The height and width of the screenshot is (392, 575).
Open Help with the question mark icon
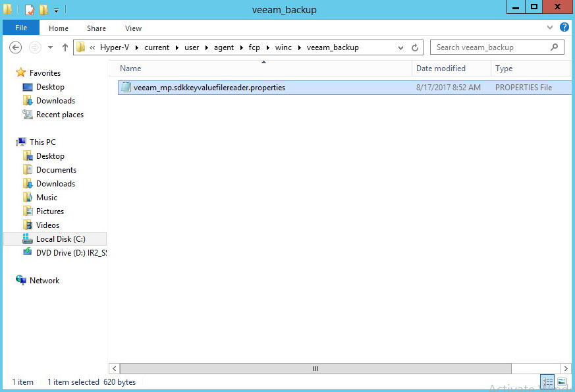pos(564,28)
